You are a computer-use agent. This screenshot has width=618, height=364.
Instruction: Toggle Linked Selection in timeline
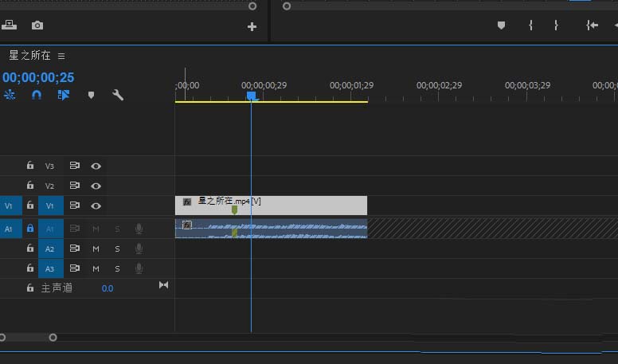point(64,95)
